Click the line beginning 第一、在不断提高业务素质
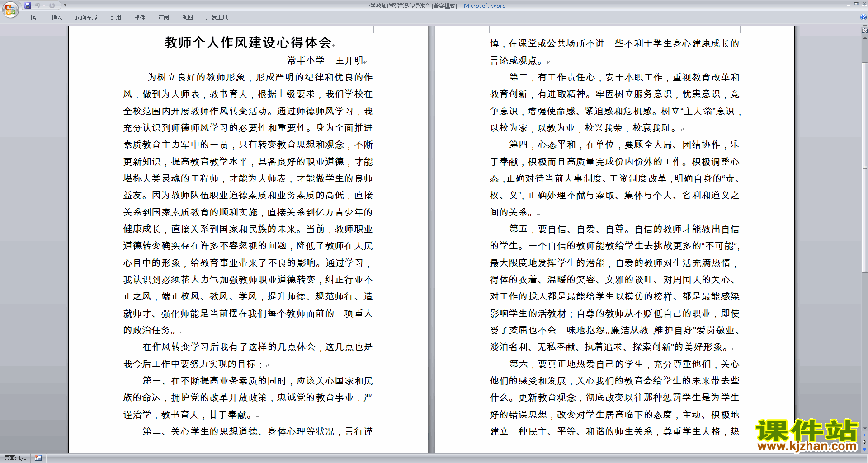This screenshot has width=868, height=463. [258, 381]
